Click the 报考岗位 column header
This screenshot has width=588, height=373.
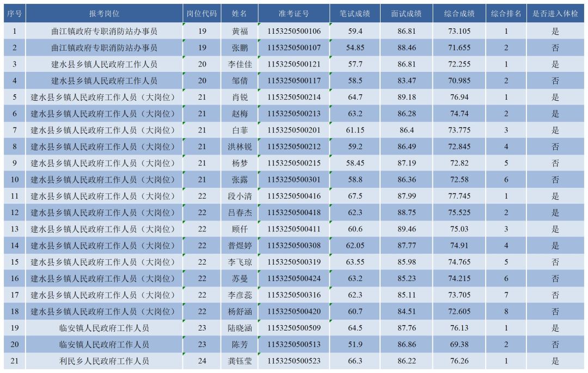click(104, 14)
